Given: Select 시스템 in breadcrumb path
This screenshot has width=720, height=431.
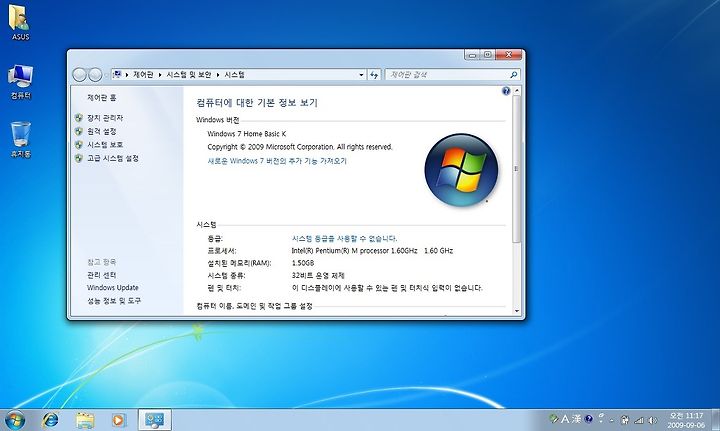Looking at the screenshot, I should coord(235,75).
